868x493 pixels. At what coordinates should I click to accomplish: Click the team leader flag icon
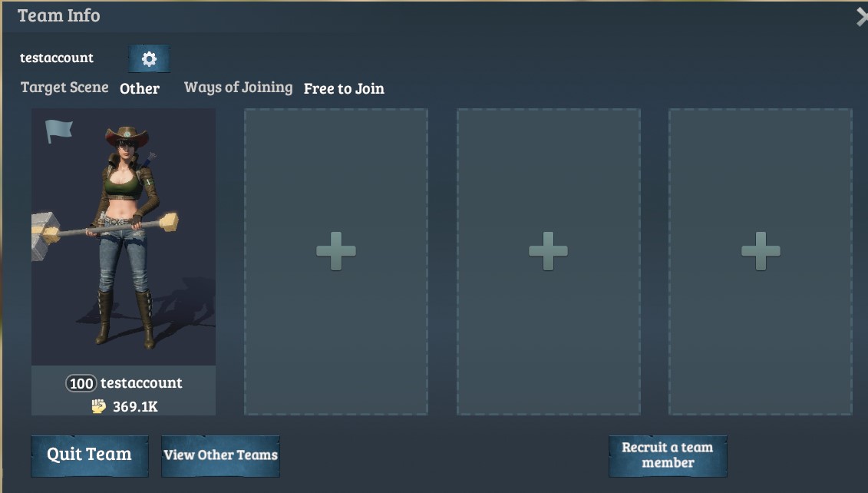pyautogui.click(x=58, y=131)
